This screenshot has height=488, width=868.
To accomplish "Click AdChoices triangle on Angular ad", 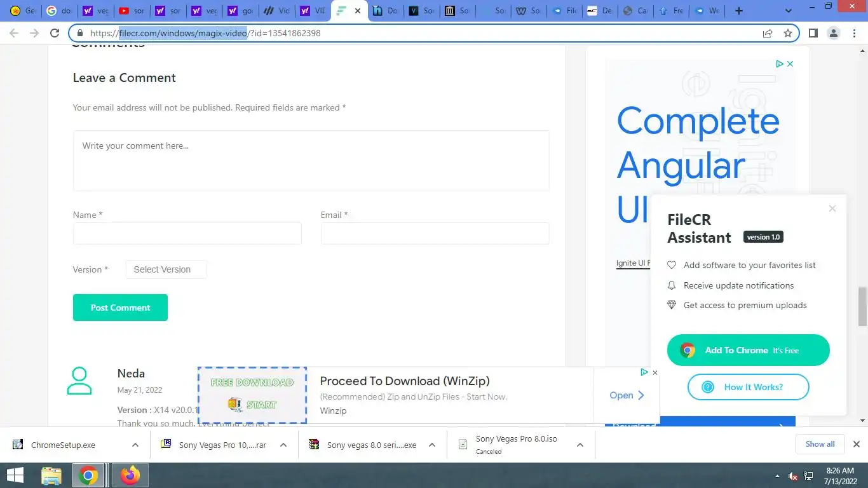I will point(779,64).
